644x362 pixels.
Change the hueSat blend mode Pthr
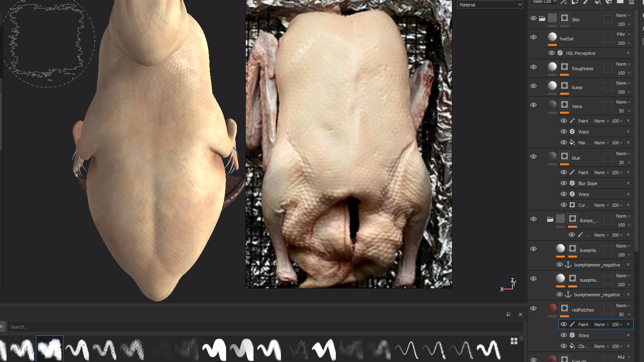[x=623, y=34]
